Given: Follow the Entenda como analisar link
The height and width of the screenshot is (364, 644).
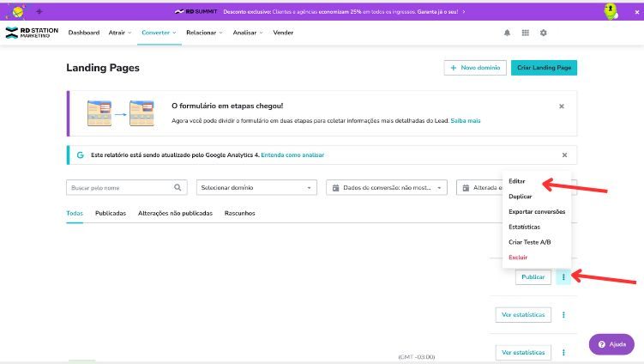Looking at the screenshot, I should point(292,155).
